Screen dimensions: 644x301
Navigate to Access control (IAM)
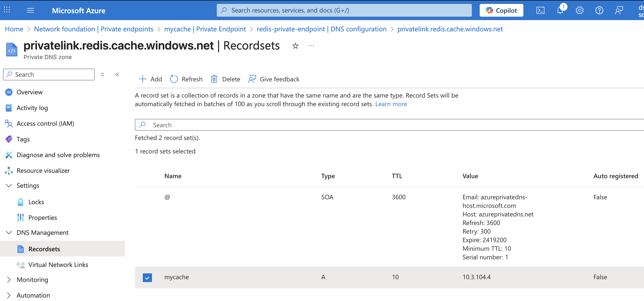(45, 123)
